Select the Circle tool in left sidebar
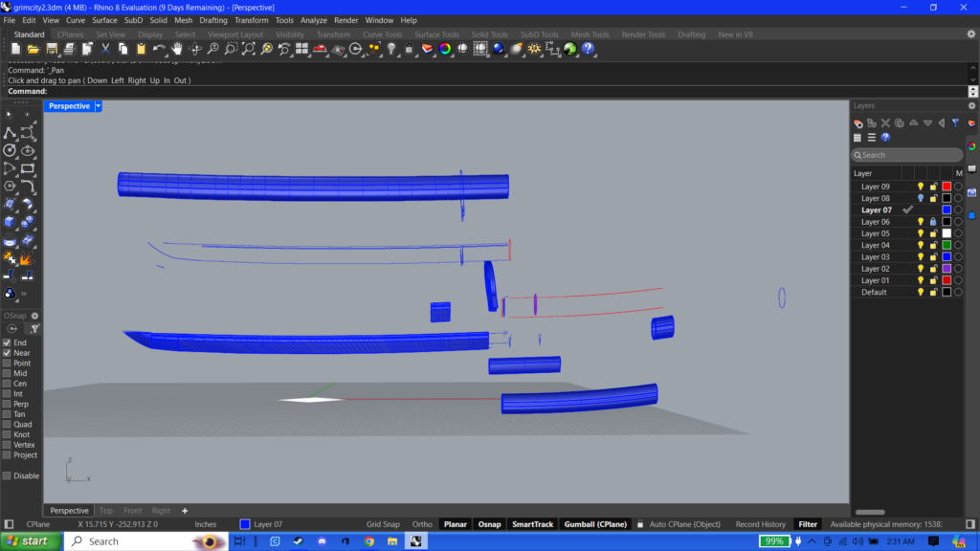The height and width of the screenshot is (551, 980). (10, 150)
